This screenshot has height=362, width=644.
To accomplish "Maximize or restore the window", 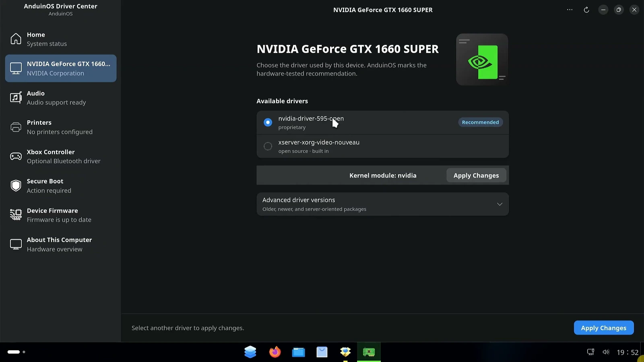I will [619, 10].
